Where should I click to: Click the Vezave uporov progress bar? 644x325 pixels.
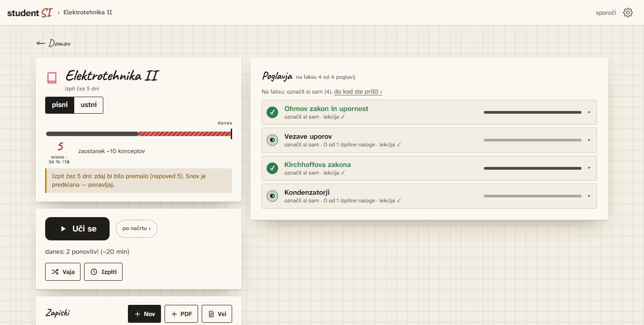533,140
